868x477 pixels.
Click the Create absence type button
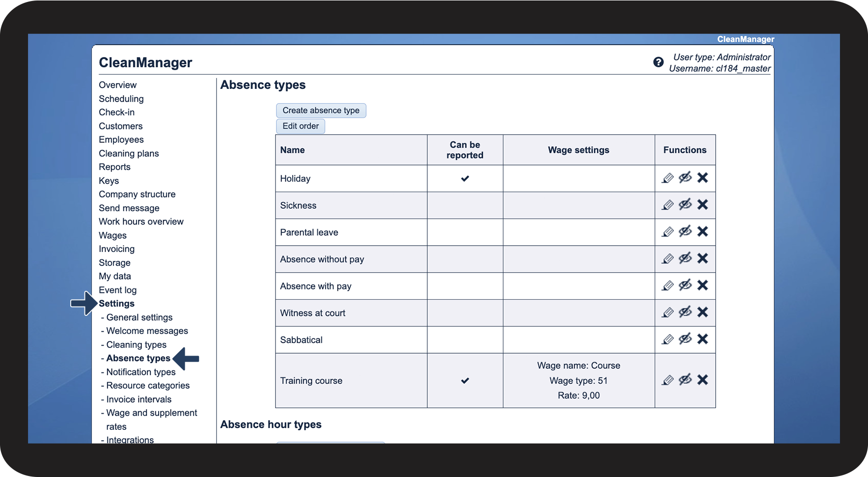321,111
